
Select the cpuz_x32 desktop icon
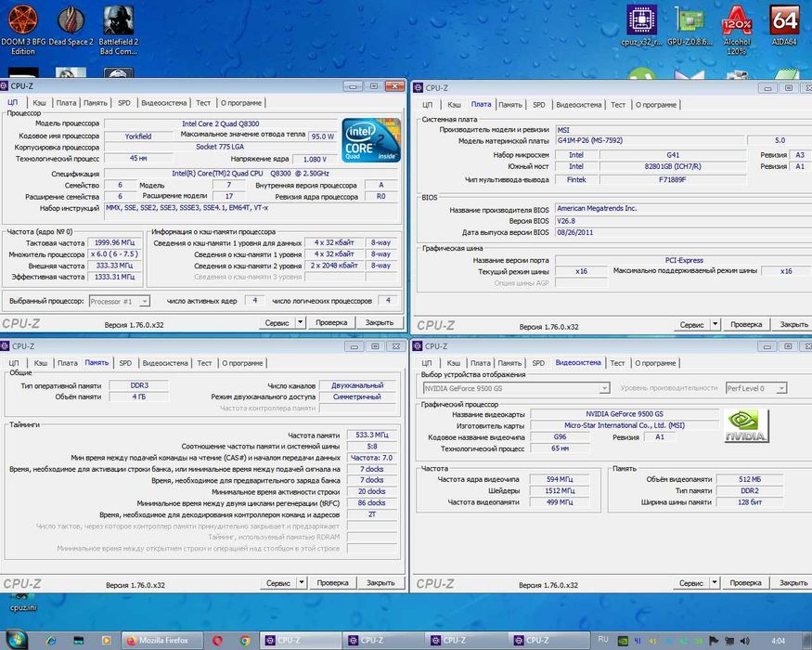click(641, 25)
